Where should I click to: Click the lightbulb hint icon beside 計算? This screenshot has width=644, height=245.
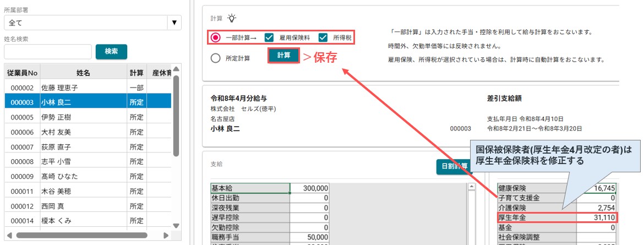tap(232, 18)
